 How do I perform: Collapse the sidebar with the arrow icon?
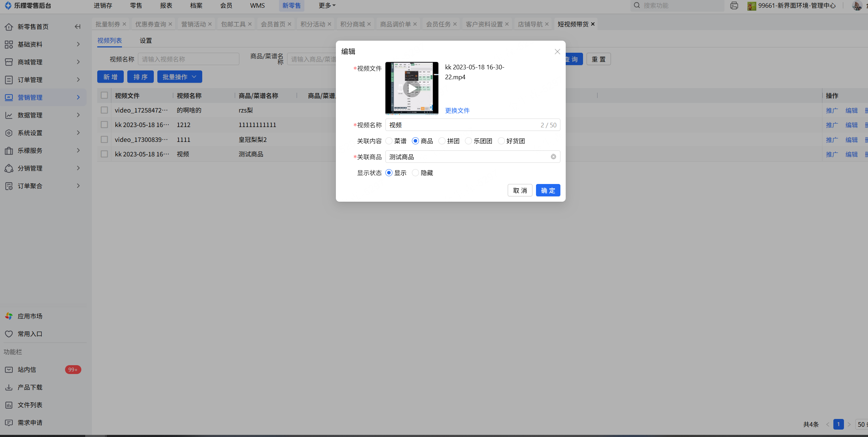point(77,27)
